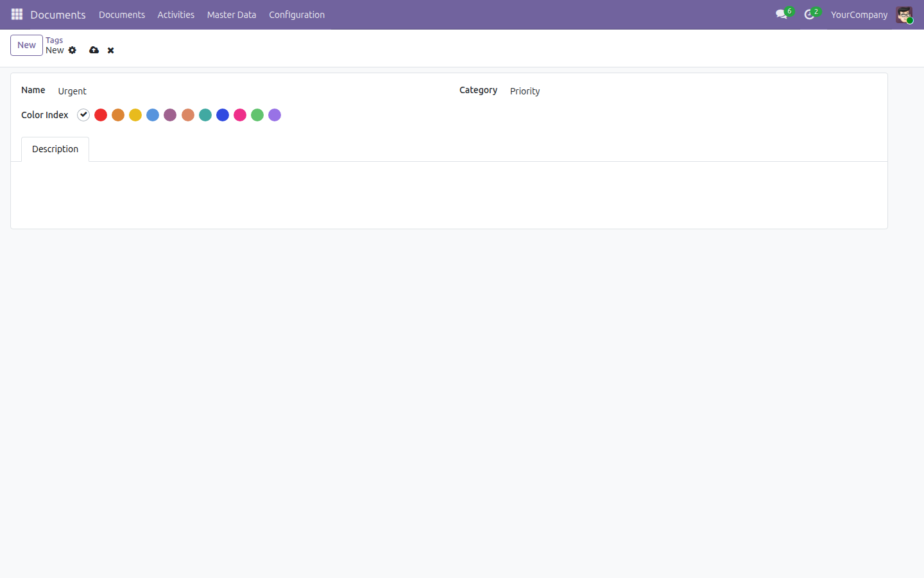Click the Documents app title
The height and width of the screenshot is (578, 924).
[x=58, y=14]
